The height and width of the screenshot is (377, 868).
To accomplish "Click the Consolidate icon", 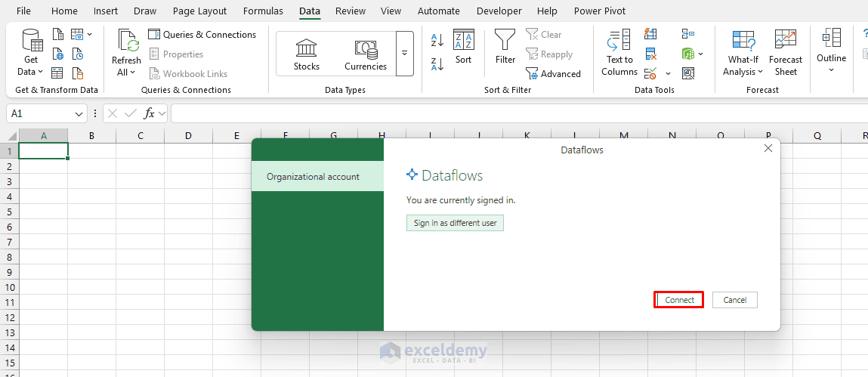I will click(x=688, y=34).
